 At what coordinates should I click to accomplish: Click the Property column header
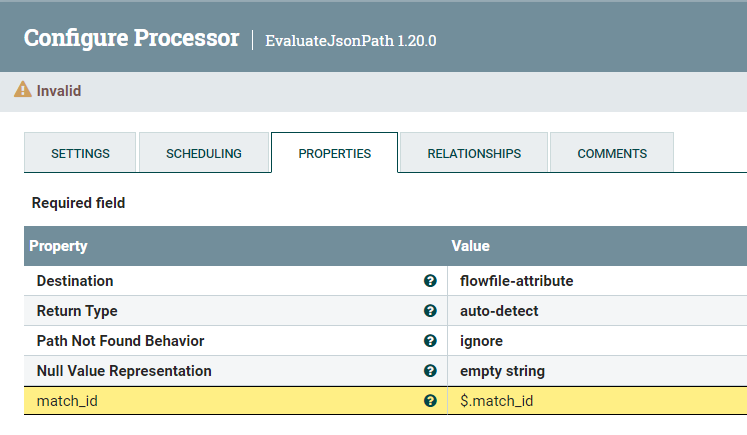(58, 245)
